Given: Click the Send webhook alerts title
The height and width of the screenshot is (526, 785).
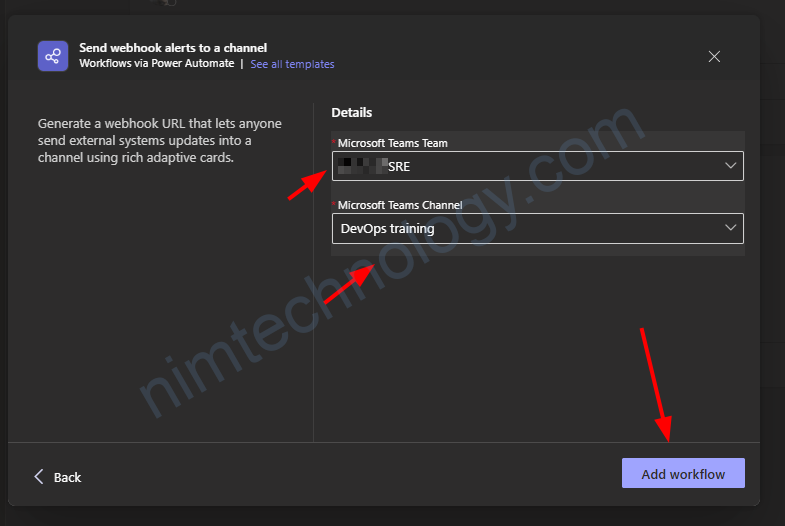Looking at the screenshot, I should [x=173, y=47].
